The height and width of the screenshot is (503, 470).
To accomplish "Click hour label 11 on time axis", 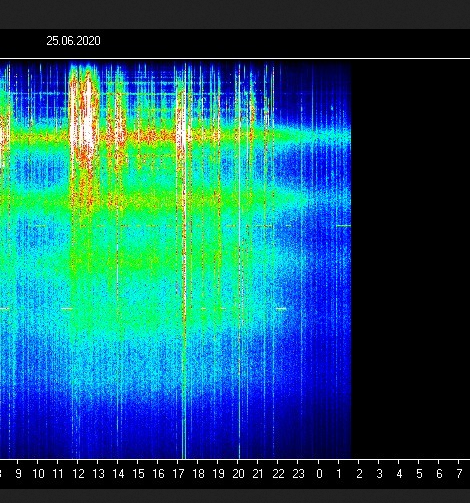I will click(58, 473).
